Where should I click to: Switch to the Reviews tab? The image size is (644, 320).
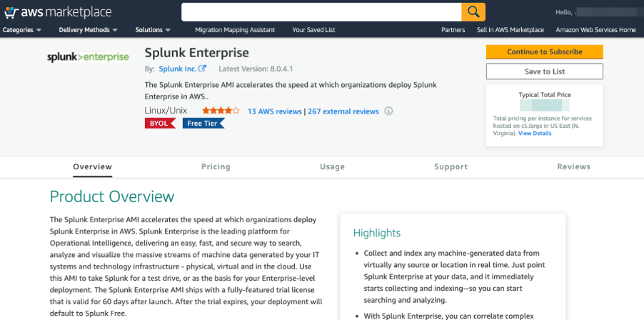point(574,166)
